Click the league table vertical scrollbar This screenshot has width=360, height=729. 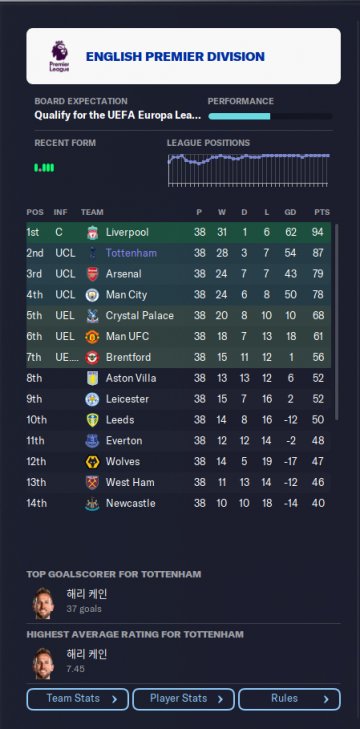click(x=336, y=323)
